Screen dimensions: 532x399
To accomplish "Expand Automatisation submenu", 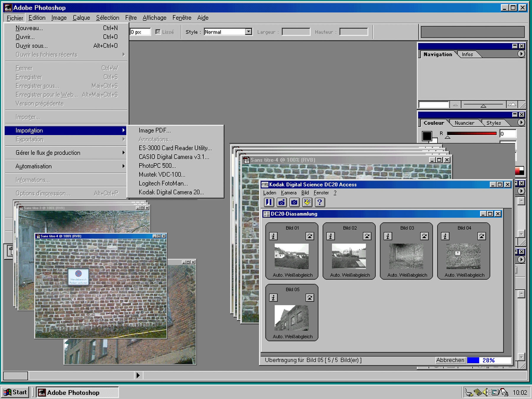I will (x=66, y=166).
